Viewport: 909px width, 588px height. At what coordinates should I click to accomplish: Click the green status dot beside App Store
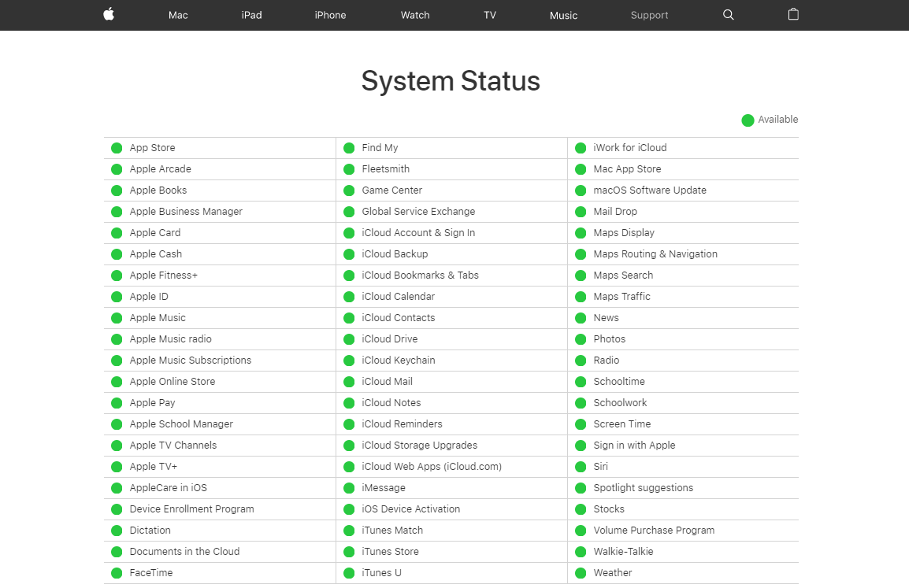point(116,147)
